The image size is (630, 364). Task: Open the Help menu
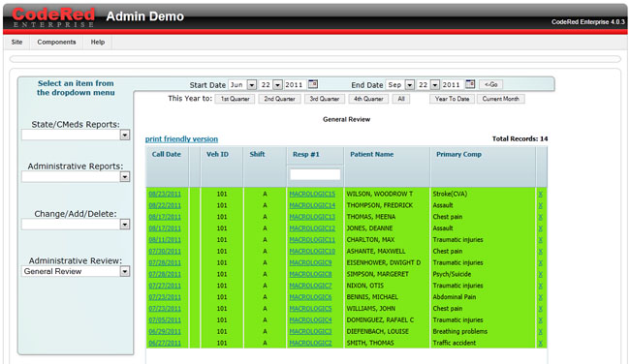point(97,43)
